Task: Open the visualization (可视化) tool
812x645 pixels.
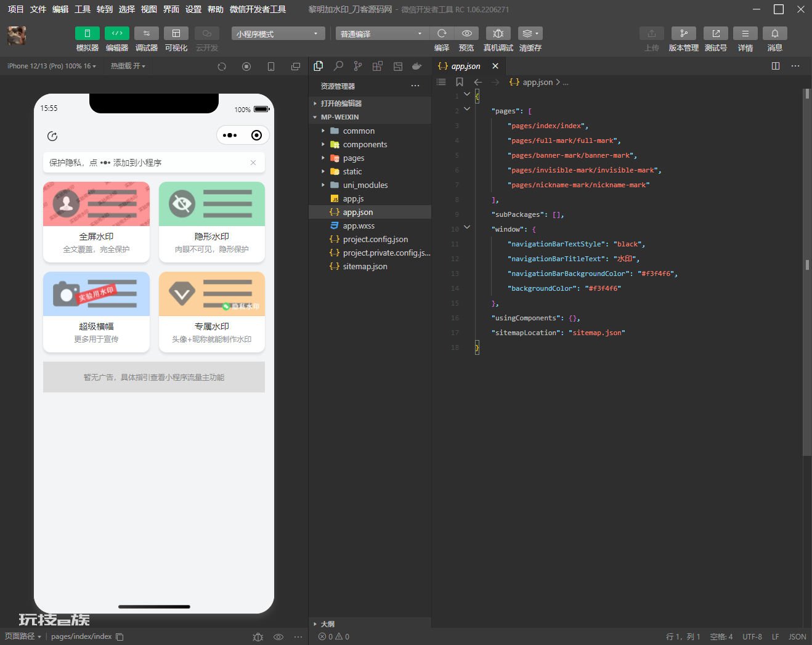Action: [x=176, y=33]
